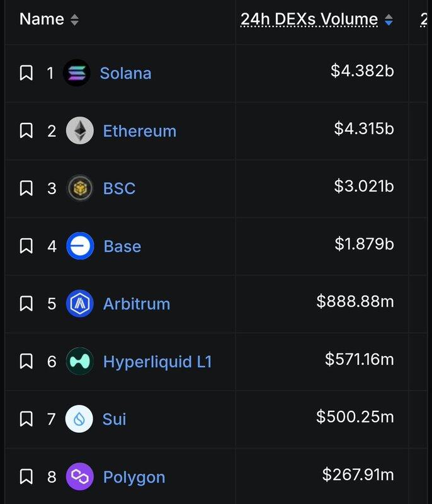Viewport: 432px width, 504px height.
Task: Click the Solana chain logo icon
Action: click(77, 73)
